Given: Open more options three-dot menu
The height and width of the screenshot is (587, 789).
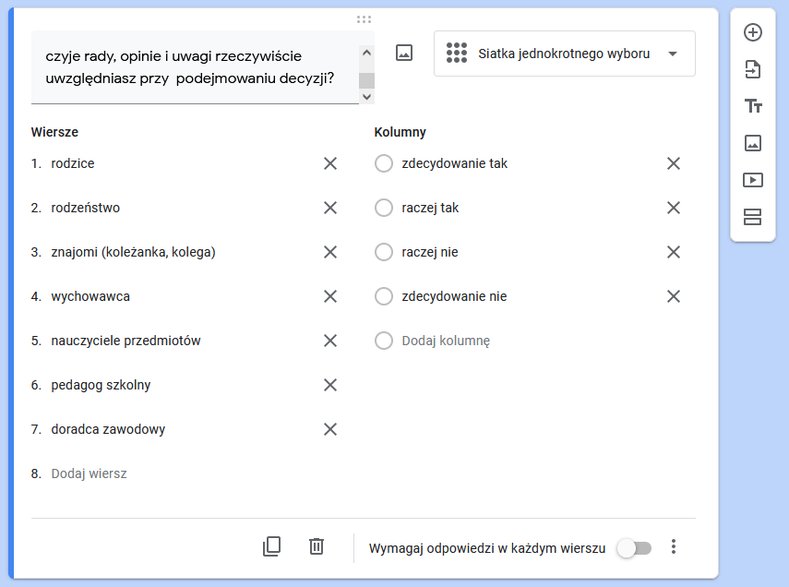Looking at the screenshot, I should tap(673, 547).
